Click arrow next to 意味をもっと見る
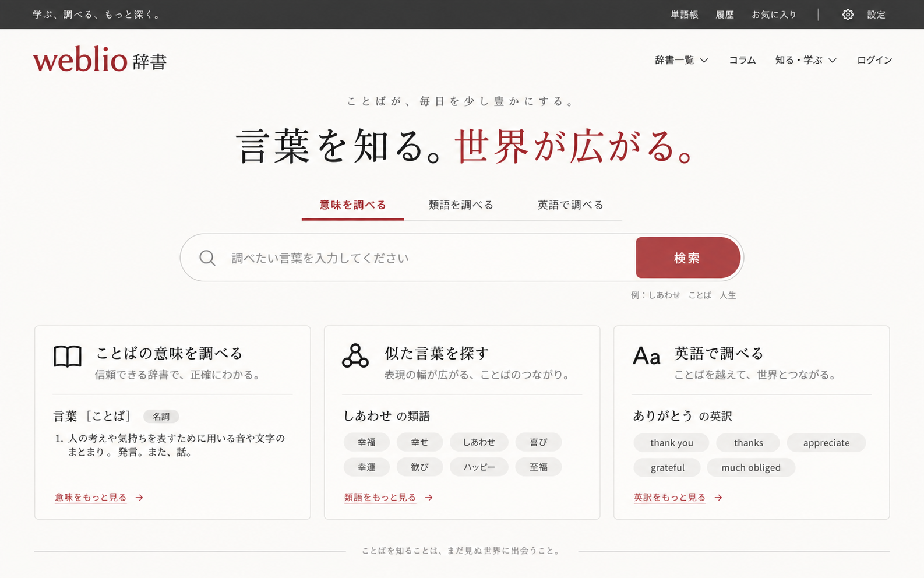 pos(139,498)
